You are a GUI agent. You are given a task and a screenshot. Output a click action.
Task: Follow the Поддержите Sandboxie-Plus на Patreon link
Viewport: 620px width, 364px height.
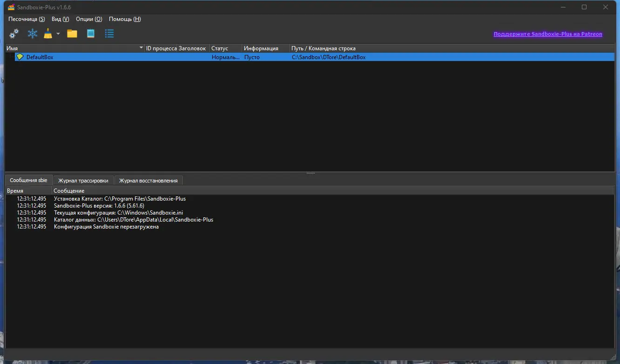(x=548, y=34)
